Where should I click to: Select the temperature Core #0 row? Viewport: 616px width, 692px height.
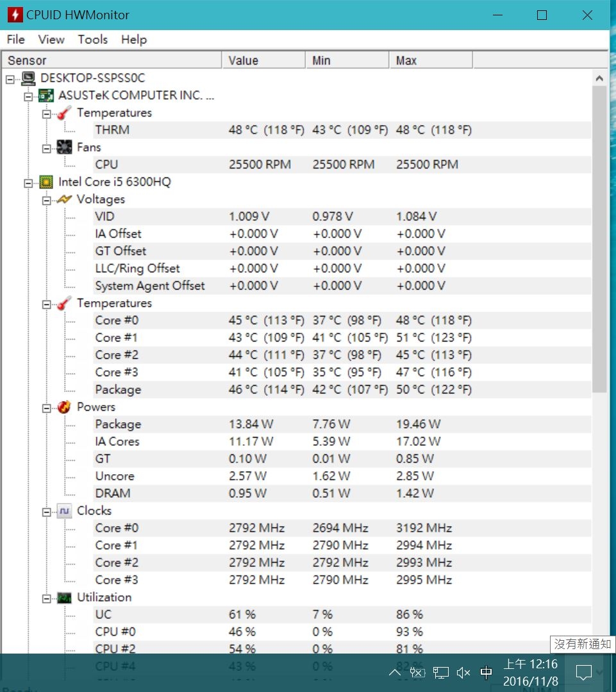342,320
